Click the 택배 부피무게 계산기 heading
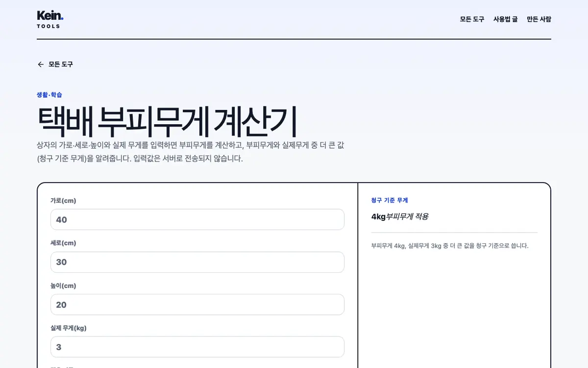Screen dimensions: 588x368 pos(167,122)
